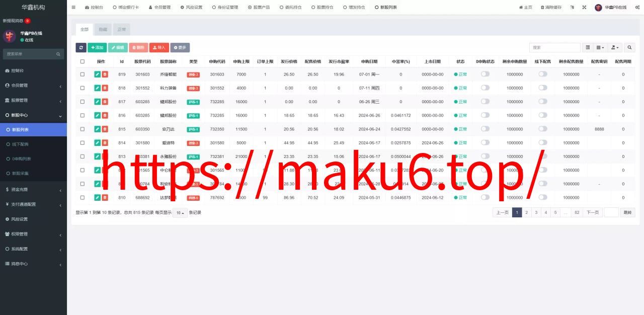Expand 权限管理 in the sidebar

click(33, 234)
